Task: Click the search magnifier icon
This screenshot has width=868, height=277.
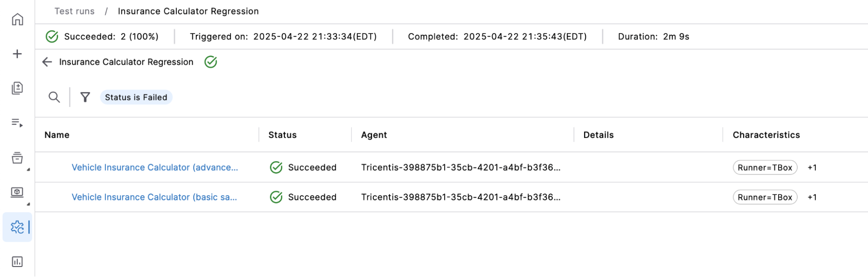Action: (54, 97)
